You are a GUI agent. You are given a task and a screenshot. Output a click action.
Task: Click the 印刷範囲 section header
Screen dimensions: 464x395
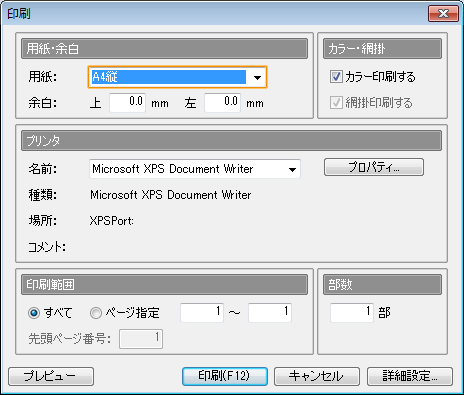[164, 285]
